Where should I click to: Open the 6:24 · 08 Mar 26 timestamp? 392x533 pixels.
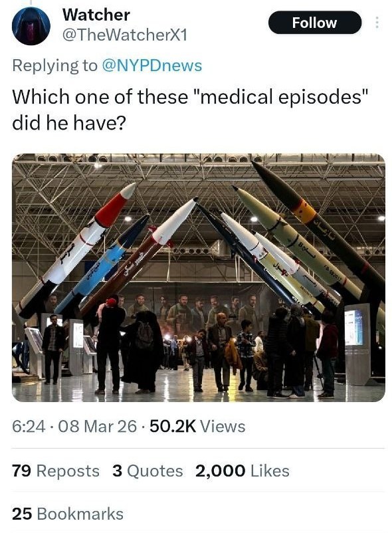point(74,426)
